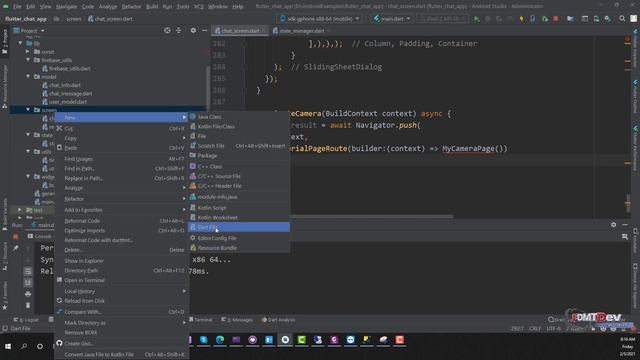Click Reload from Disk in the context menu
This screenshot has height=360, width=640.
point(121,301)
